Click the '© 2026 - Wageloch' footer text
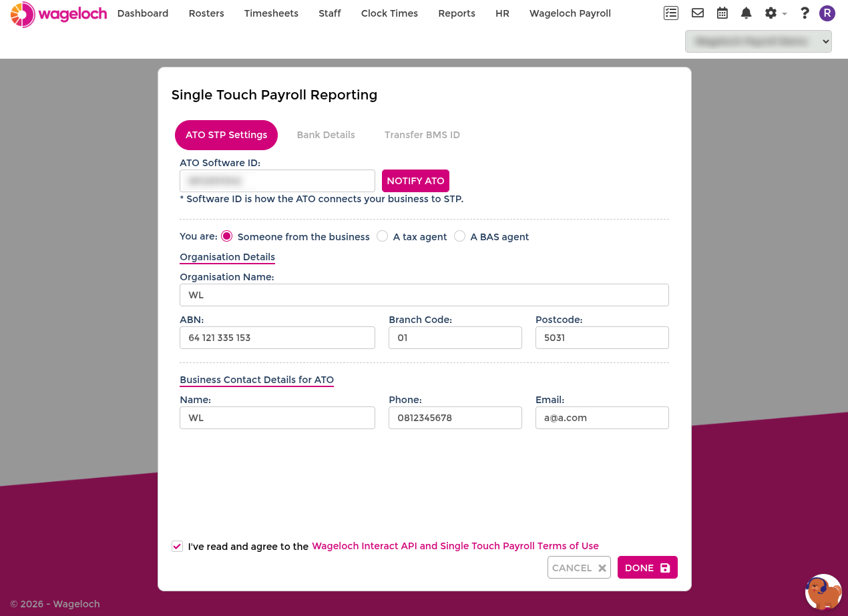Viewport: 848px width, 616px height. pyautogui.click(x=55, y=604)
